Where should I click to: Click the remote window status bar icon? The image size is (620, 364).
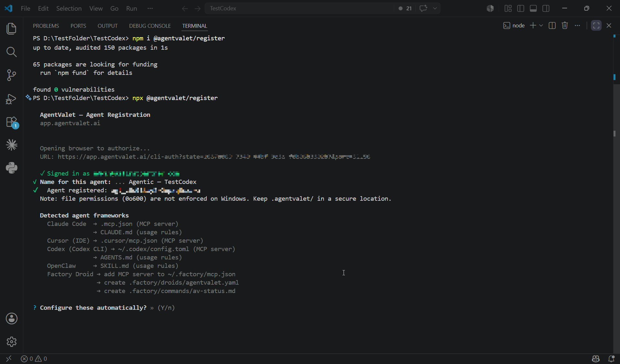point(9,359)
